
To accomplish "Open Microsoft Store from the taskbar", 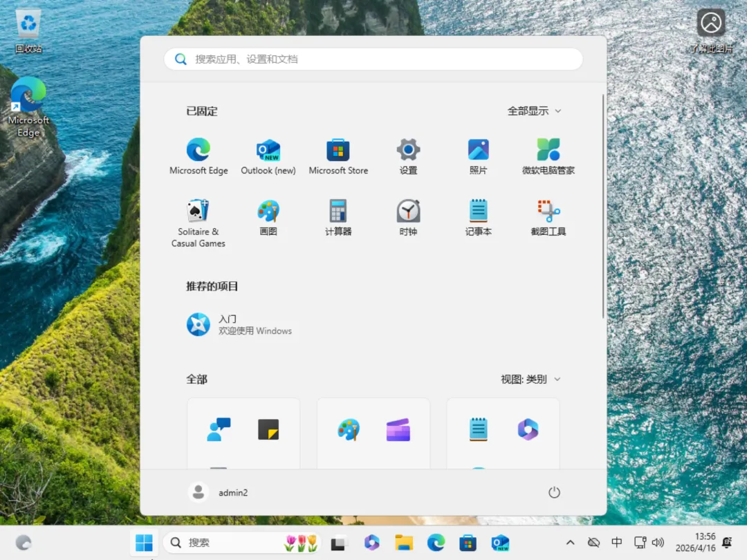I will [x=468, y=543].
